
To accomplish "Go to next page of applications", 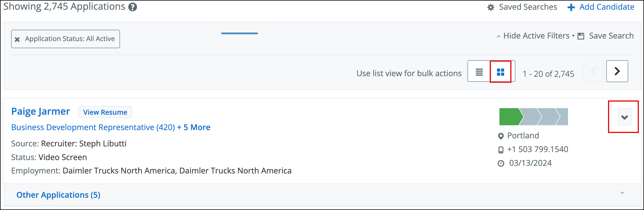I will pos(617,71).
